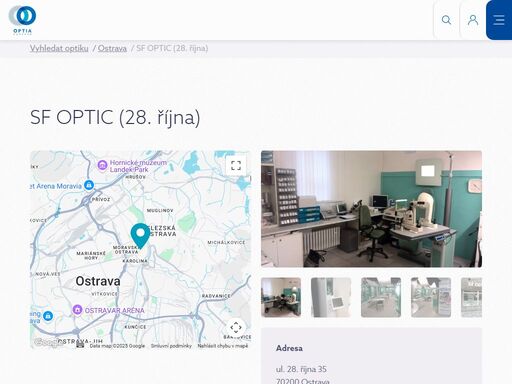
Task: Click the Ostrava city label on map
Action: tap(98, 281)
